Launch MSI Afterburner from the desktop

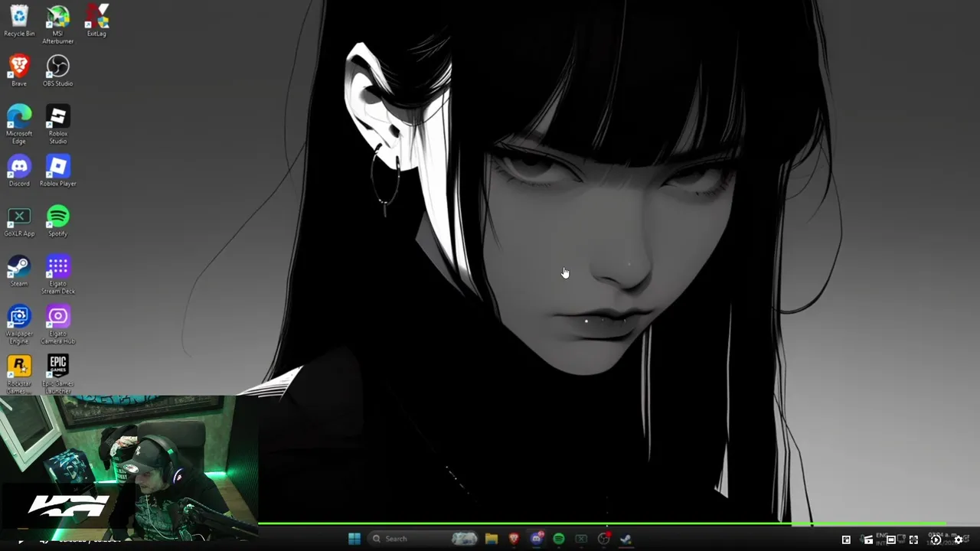pos(57,24)
